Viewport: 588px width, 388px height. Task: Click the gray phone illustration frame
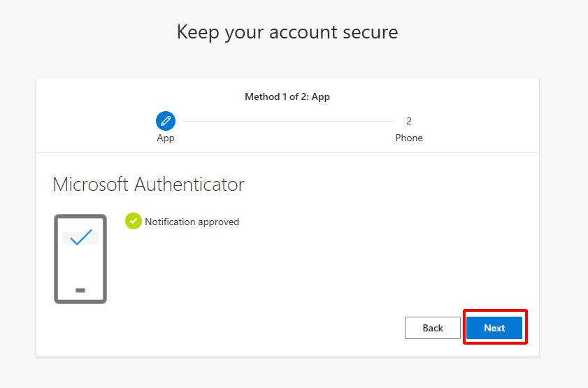(80, 259)
